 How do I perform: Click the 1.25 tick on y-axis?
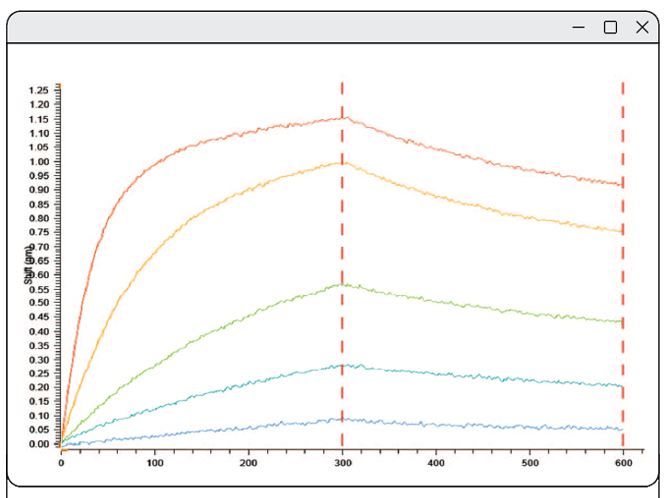(39, 90)
